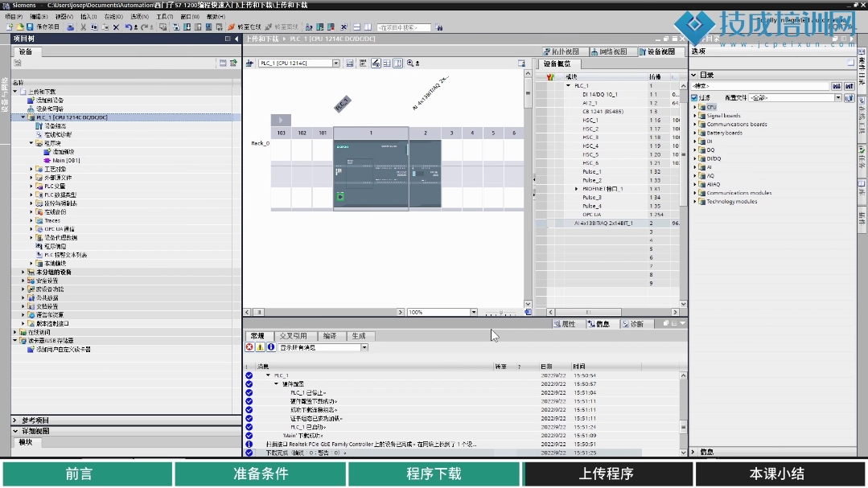Expand the 工艺对象 technology objects folder
868x488 pixels.
click(x=31, y=169)
